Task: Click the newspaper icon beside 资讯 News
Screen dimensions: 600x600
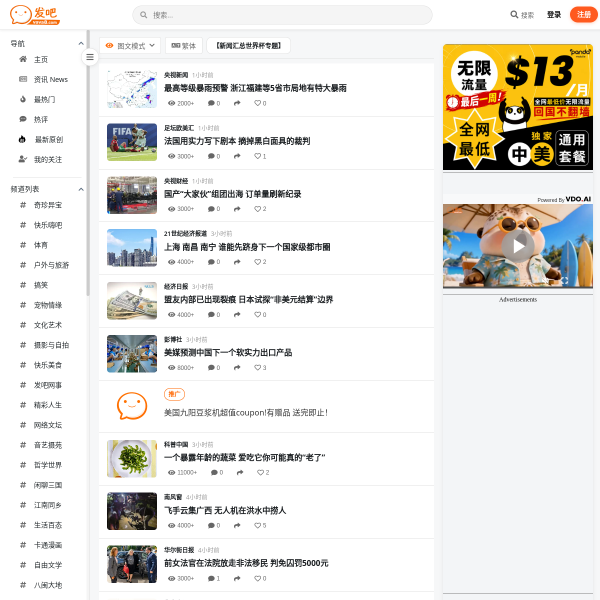Action: (23, 79)
